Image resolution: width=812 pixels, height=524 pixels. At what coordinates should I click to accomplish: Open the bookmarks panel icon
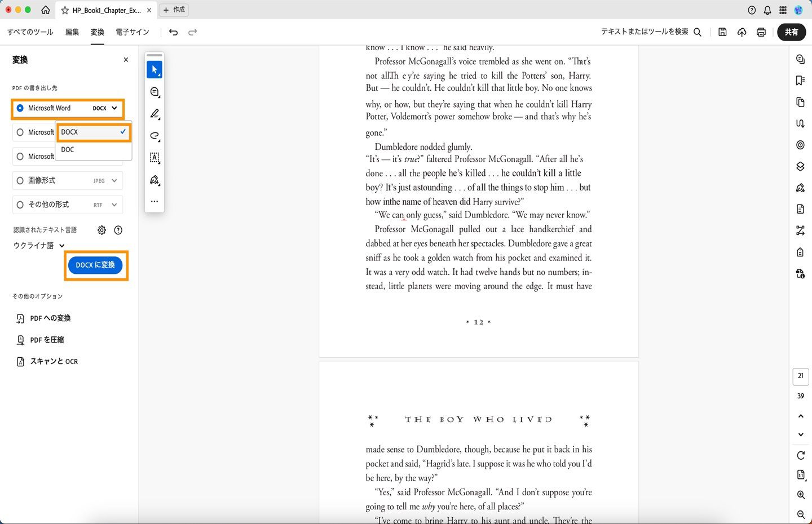click(800, 81)
